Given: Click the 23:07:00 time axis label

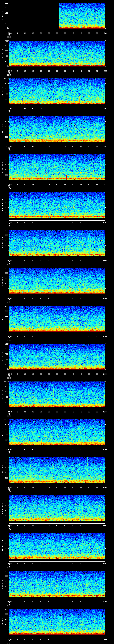Looking at the screenshot, I should 9,147.
